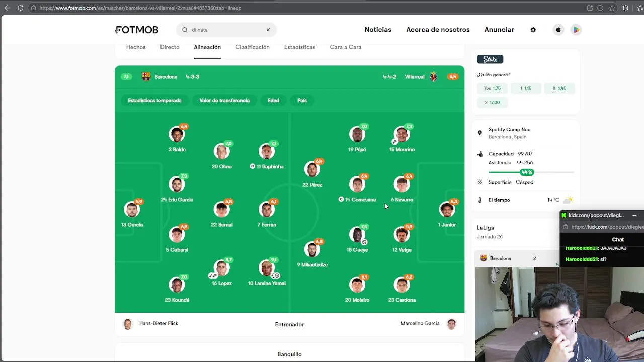Click the Stake sponsor logo
Screen dimensions: 644x362
(490, 59)
